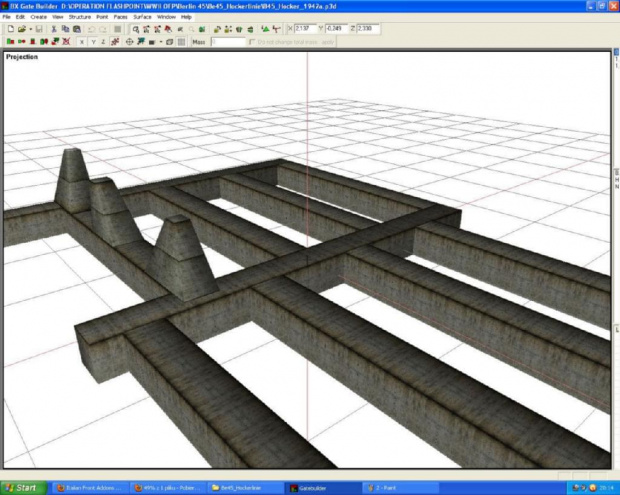This screenshot has height=495, width=620.
Task: Switch to Paint taskbar item
Action: point(390,487)
